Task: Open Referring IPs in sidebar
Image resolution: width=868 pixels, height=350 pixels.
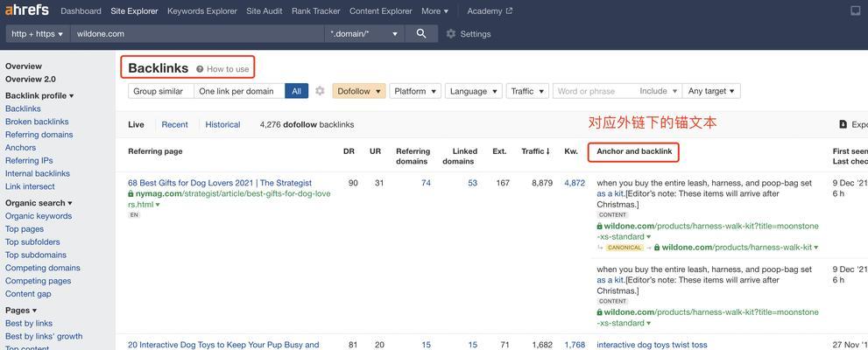Action: click(29, 160)
